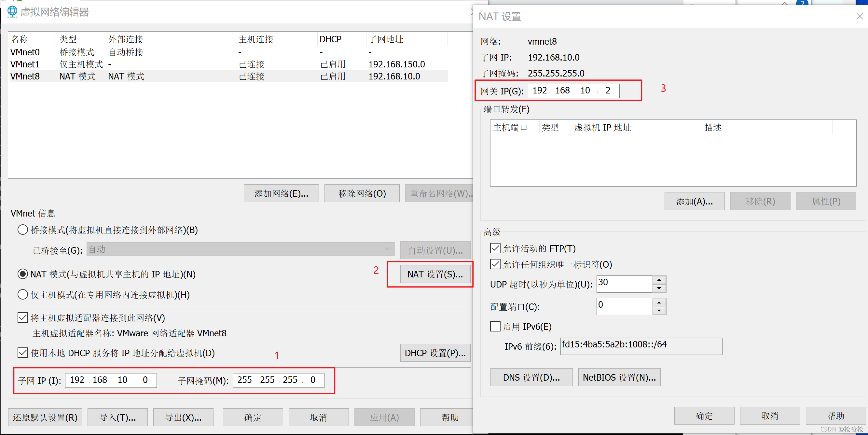
Task: Click the 导出(X)... button
Action: tap(183, 417)
